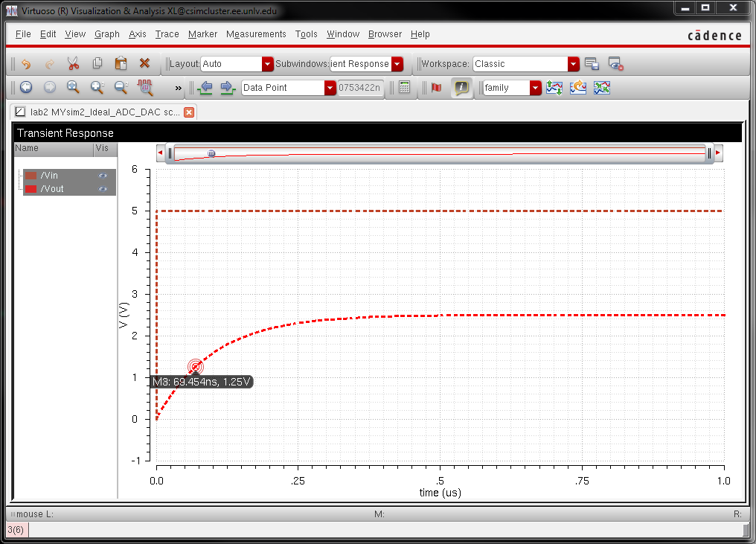Click the scissors Cut icon
Image resolution: width=756 pixels, height=544 pixels.
tap(73, 64)
